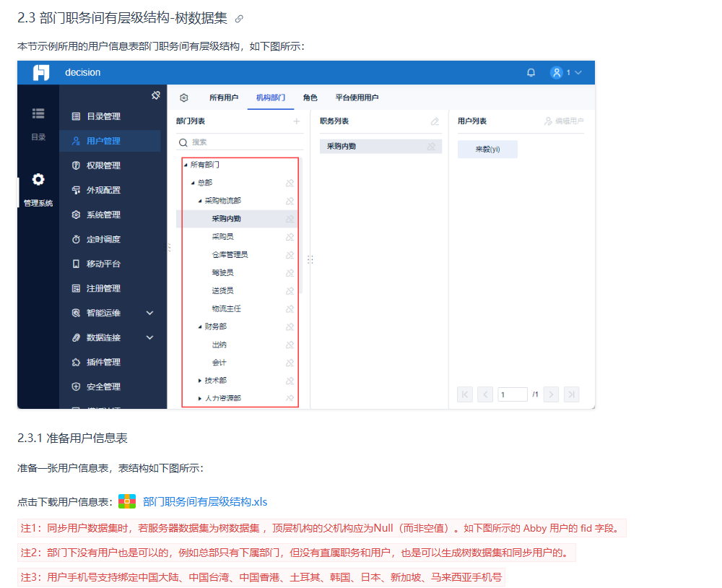Click the decision platform logo icon
The width and height of the screenshot is (722, 588).
click(41, 72)
